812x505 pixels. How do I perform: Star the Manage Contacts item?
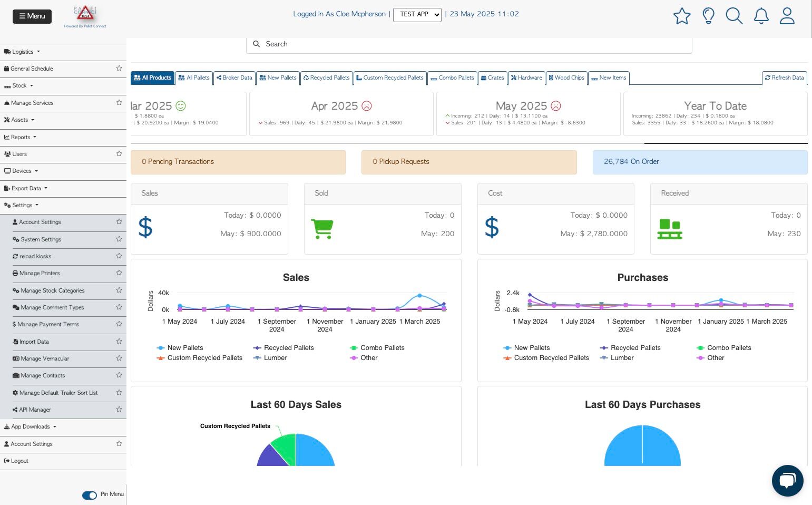click(x=119, y=375)
